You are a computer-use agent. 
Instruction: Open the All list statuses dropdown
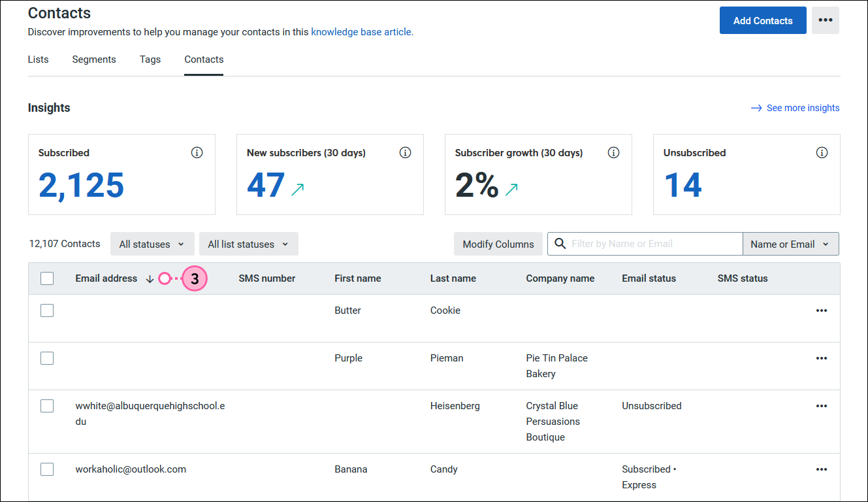tap(248, 244)
